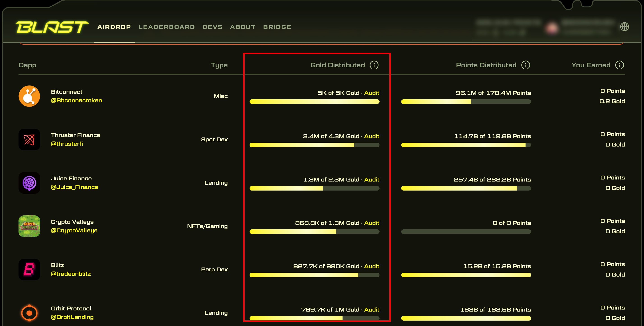
Task: Open the language globe icon
Action: 624,27
